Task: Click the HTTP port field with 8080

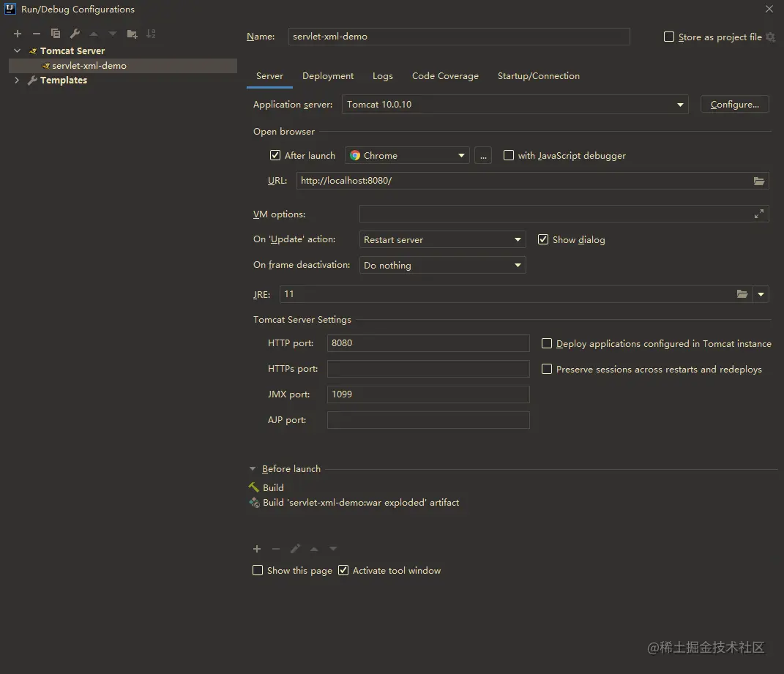Action: point(428,343)
